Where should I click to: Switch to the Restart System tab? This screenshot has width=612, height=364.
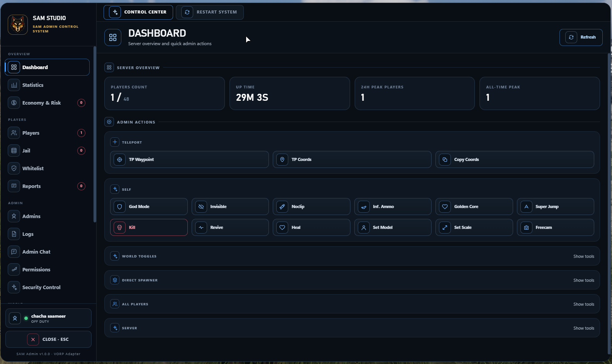[x=210, y=12]
